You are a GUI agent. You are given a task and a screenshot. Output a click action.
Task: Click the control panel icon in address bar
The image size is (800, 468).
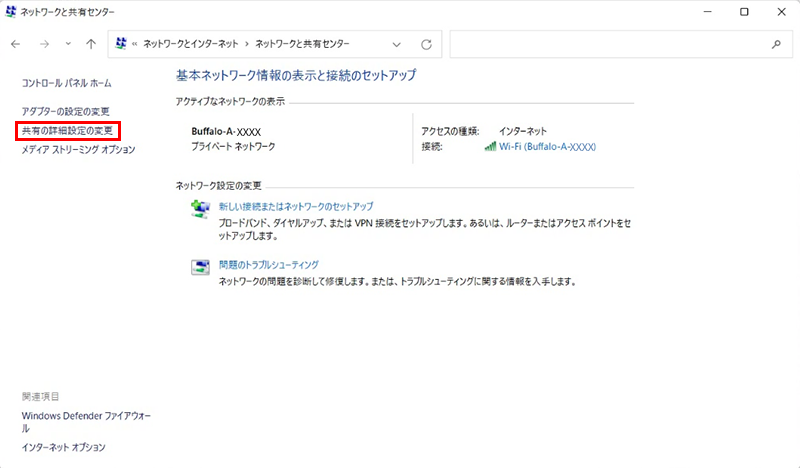tap(122, 45)
